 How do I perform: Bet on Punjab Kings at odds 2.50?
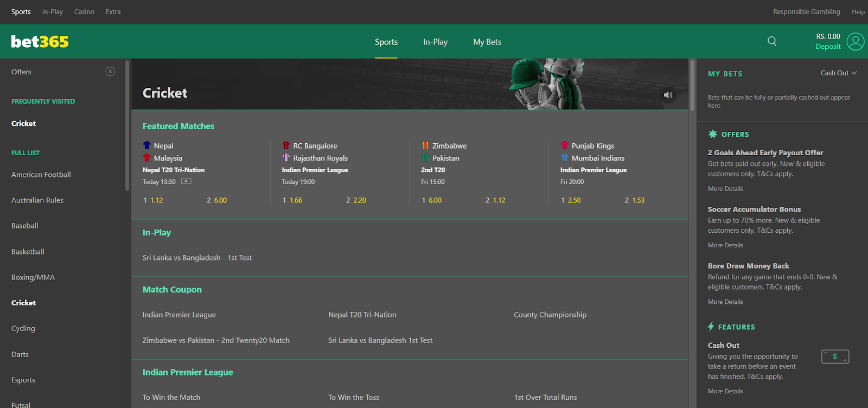click(x=571, y=200)
